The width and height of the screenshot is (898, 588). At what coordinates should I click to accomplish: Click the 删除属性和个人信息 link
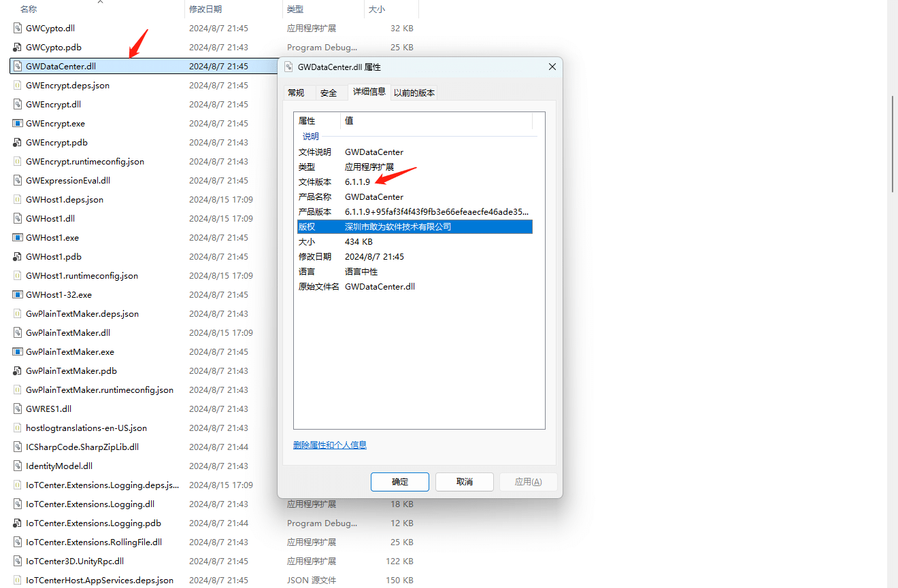click(x=330, y=445)
